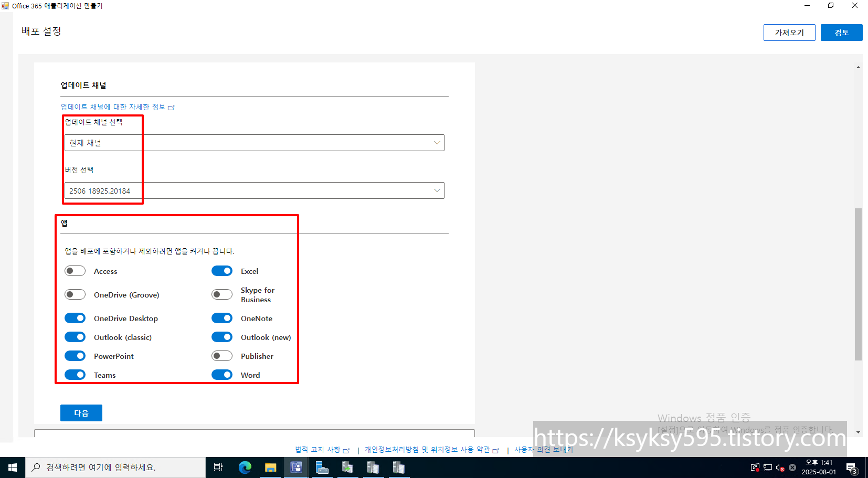Select the 배포 설정 page title
The width and height of the screenshot is (868, 478).
[41, 31]
